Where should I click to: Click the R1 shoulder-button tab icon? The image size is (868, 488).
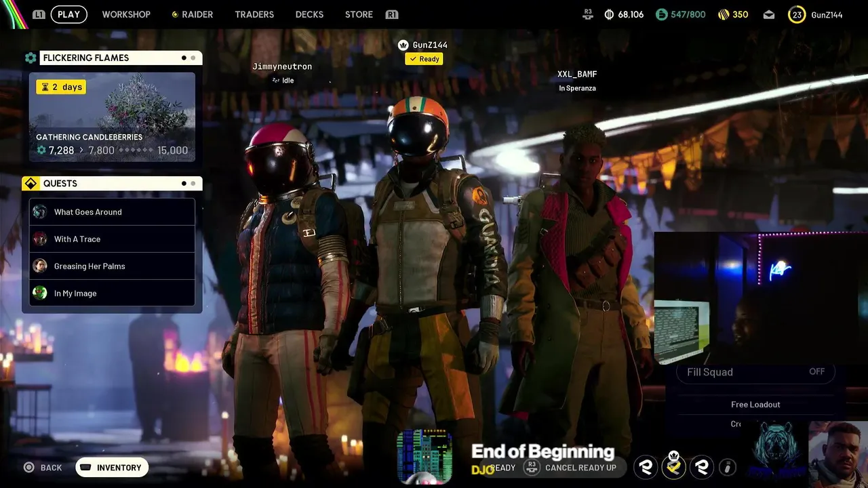click(391, 14)
